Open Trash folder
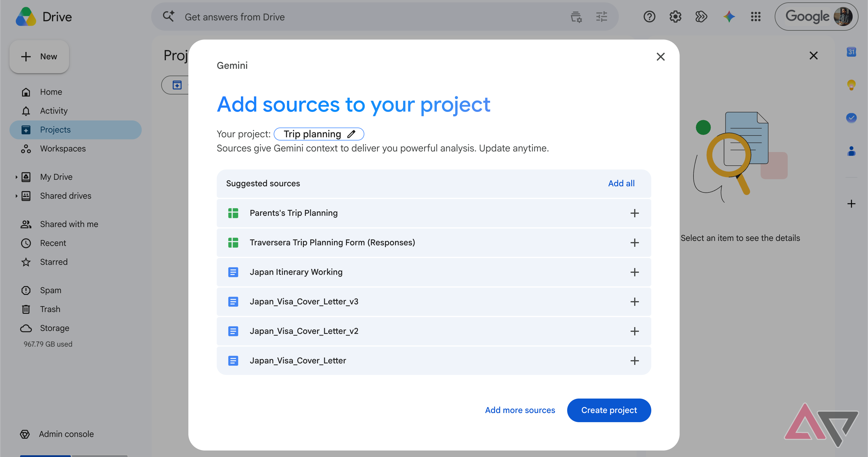The height and width of the screenshot is (457, 868). tap(76, 309)
